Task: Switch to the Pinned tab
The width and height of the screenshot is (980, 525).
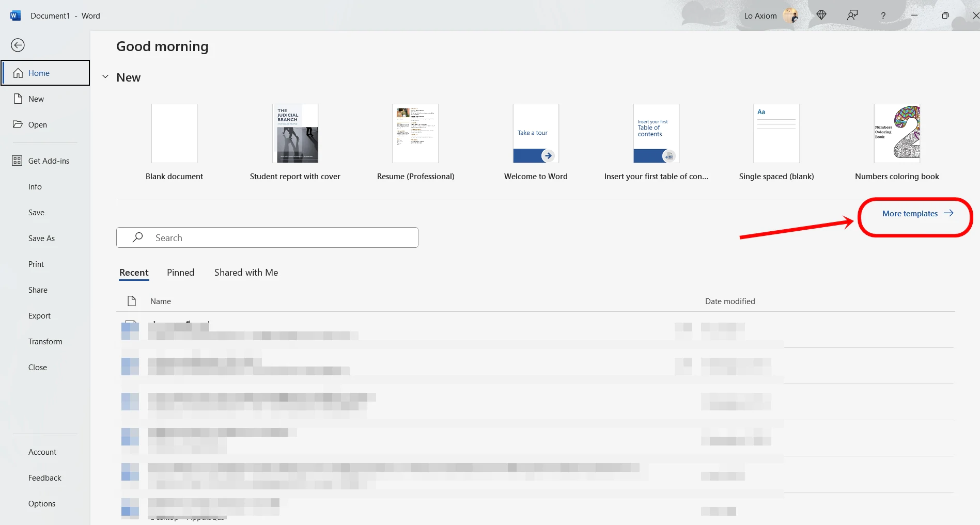Action: [x=180, y=273]
